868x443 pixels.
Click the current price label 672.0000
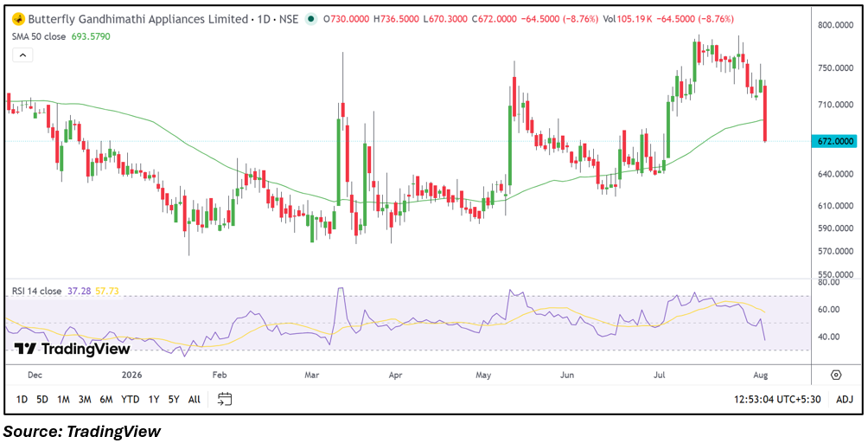836,142
